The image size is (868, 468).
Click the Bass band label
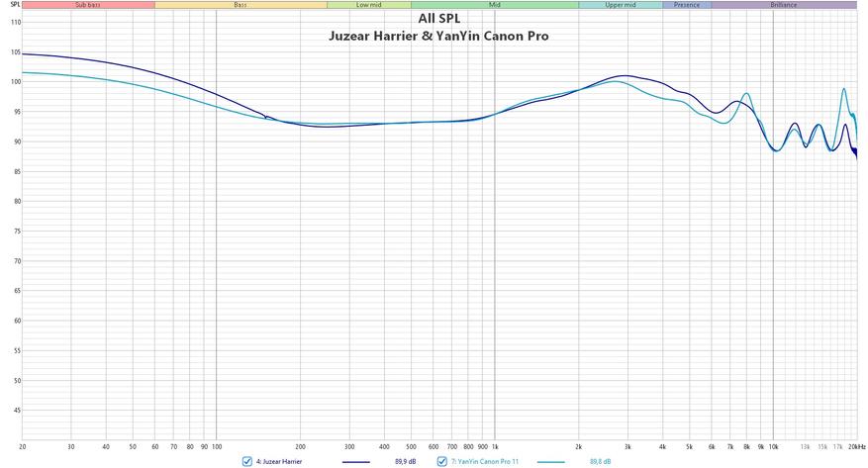[241, 5]
